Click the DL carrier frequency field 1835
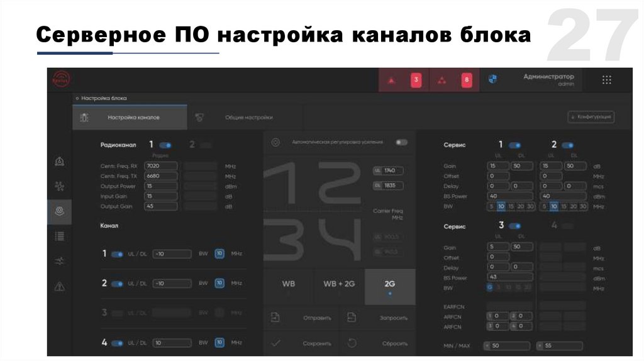 pos(388,186)
